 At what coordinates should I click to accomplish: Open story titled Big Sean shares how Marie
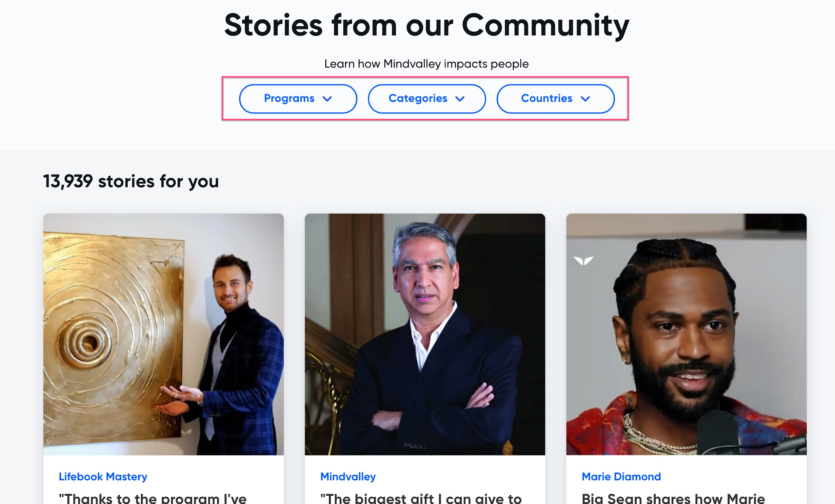coord(673,499)
